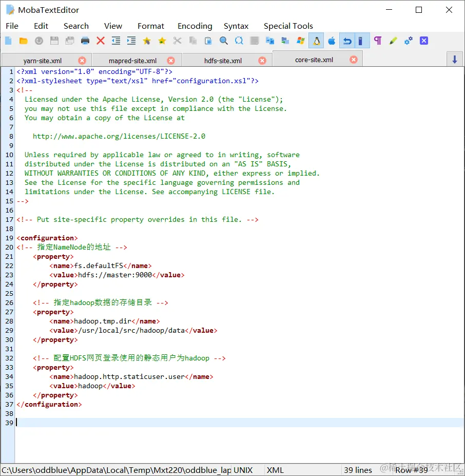
Task: Open editor settings with the gears icon
Action: pyautogui.click(x=409, y=41)
